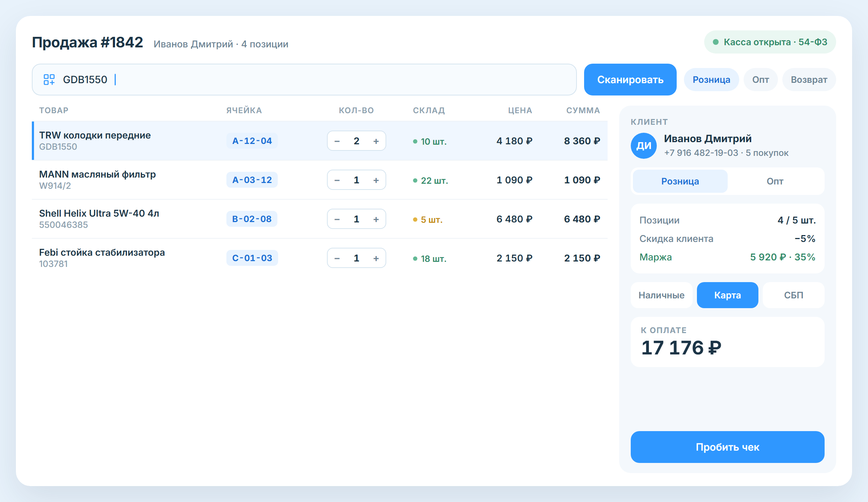Decrease quantity of Febi стойка стабилизатора
868x502 pixels.
click(x=337, y=258)
